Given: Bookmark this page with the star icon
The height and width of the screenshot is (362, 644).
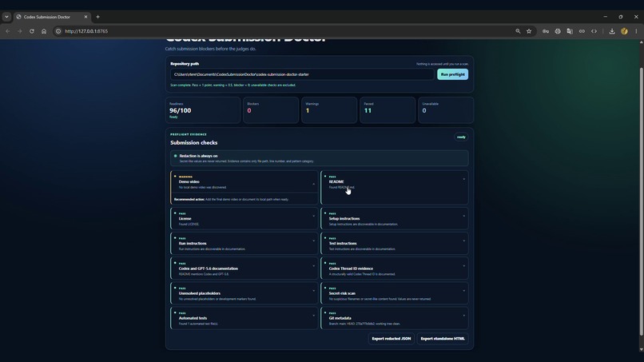Looking at the screenshot, I should click(529, 31).
